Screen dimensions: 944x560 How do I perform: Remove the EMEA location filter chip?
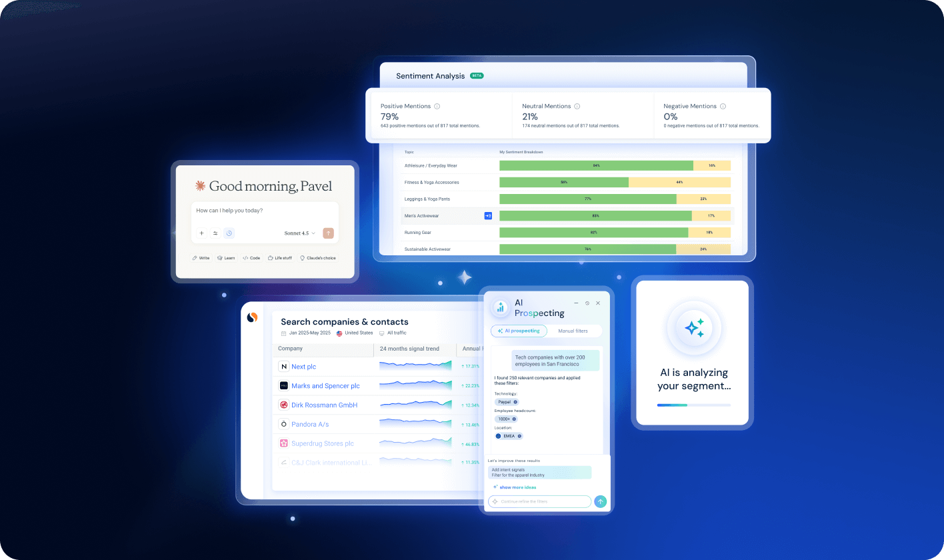[519, 436]
